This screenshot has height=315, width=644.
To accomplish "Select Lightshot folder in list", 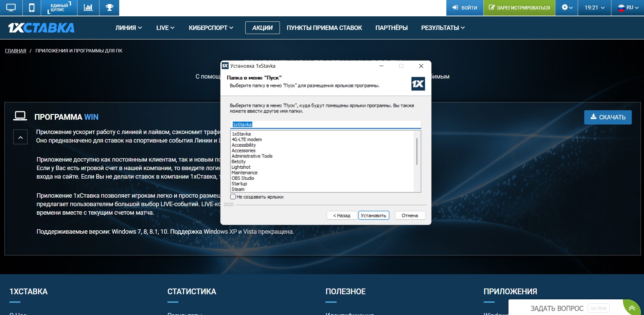I will pyautogui.click(x=241, y=167).
